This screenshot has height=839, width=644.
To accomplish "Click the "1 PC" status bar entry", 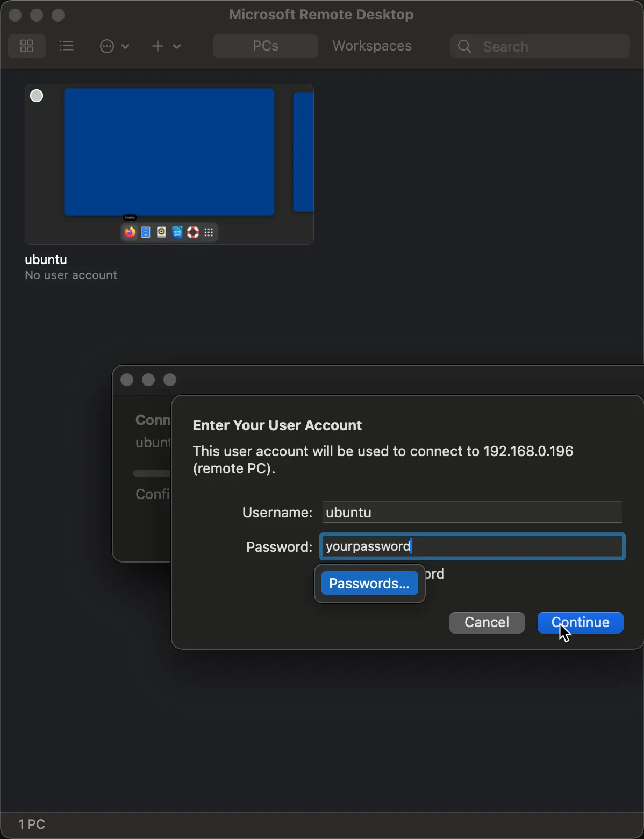I will click(32, 824).
